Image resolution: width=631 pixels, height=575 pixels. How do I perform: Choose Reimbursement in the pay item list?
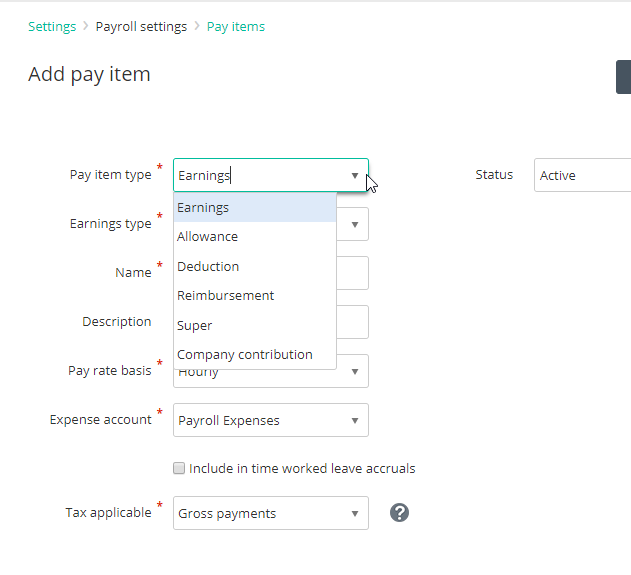point(255,296)
